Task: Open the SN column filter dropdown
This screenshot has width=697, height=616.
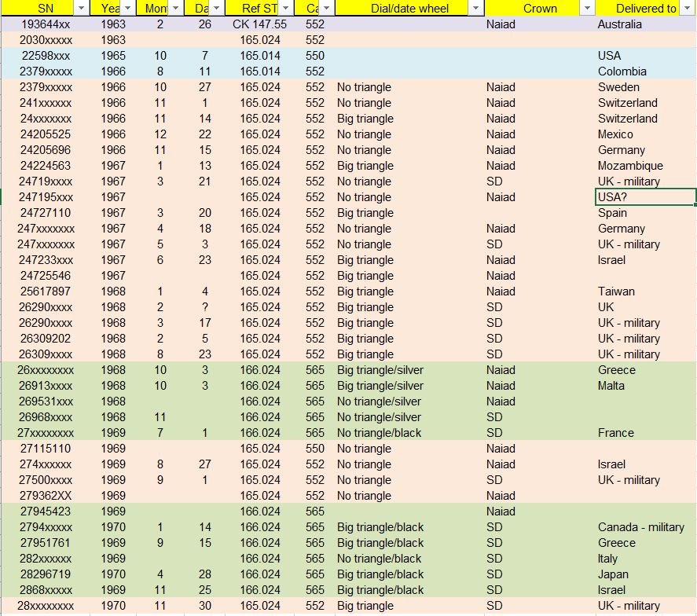Action: point(81,9)
